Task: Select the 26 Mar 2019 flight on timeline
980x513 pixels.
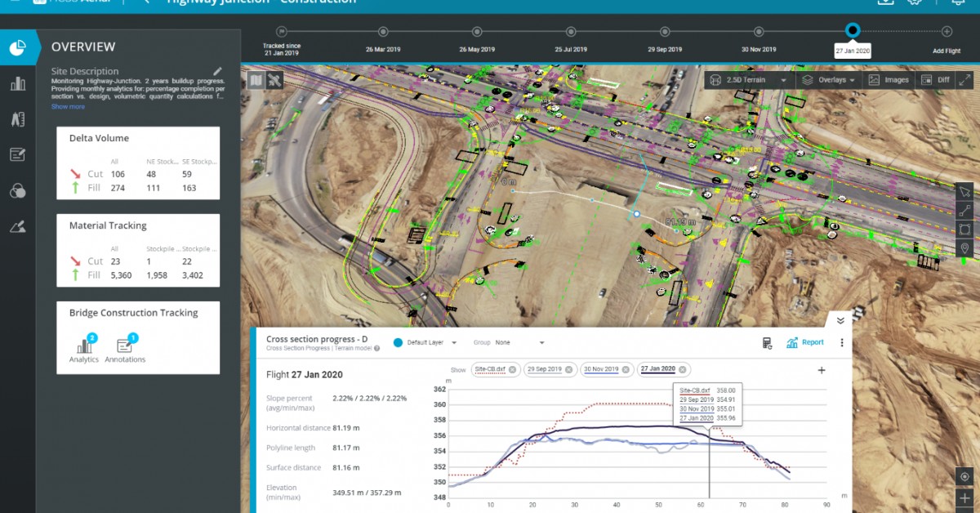Action: [382, 32]
